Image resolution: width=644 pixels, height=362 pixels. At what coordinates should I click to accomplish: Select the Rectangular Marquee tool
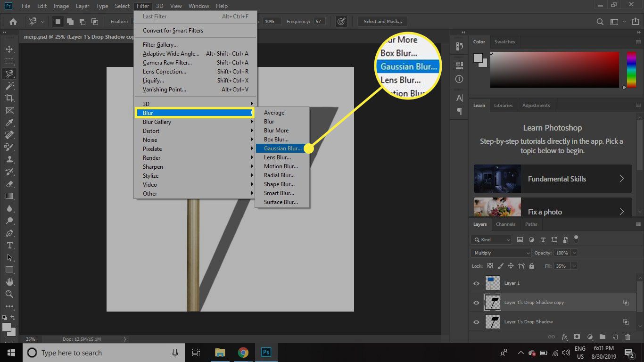click(x=9, y=61)
